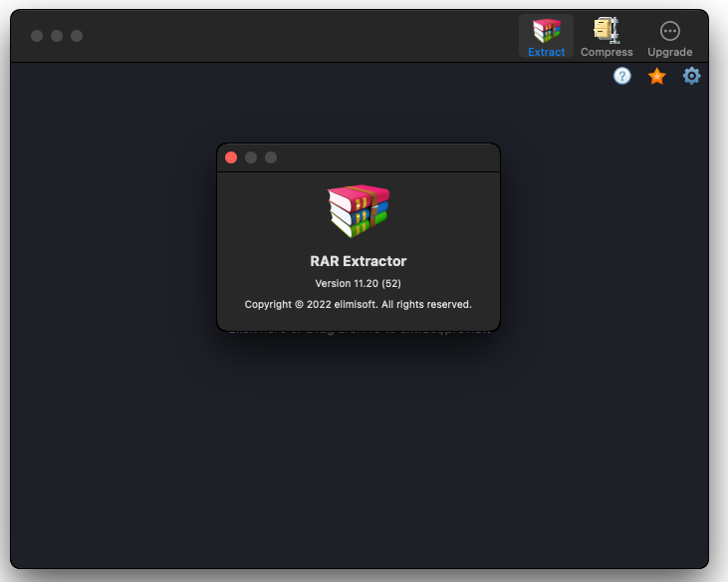Click the "RAR Extractor" app name heading
Screen dimensions: 728x582
click(x=359, y=261)
